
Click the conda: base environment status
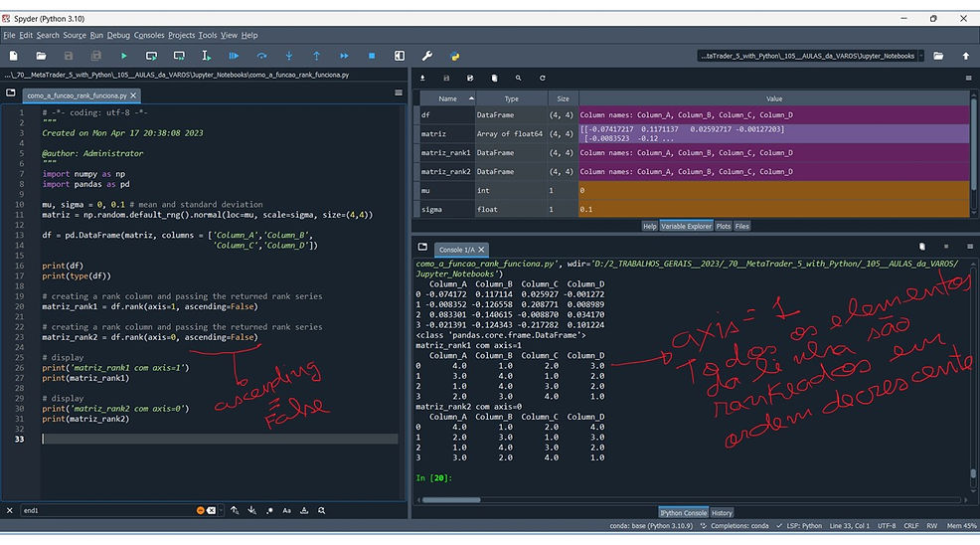coord(651,525)
